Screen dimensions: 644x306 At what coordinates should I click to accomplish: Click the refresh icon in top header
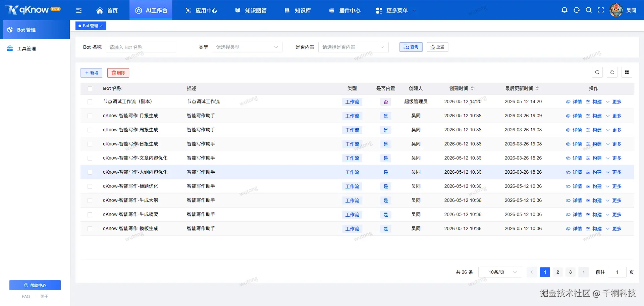point(577,10)
